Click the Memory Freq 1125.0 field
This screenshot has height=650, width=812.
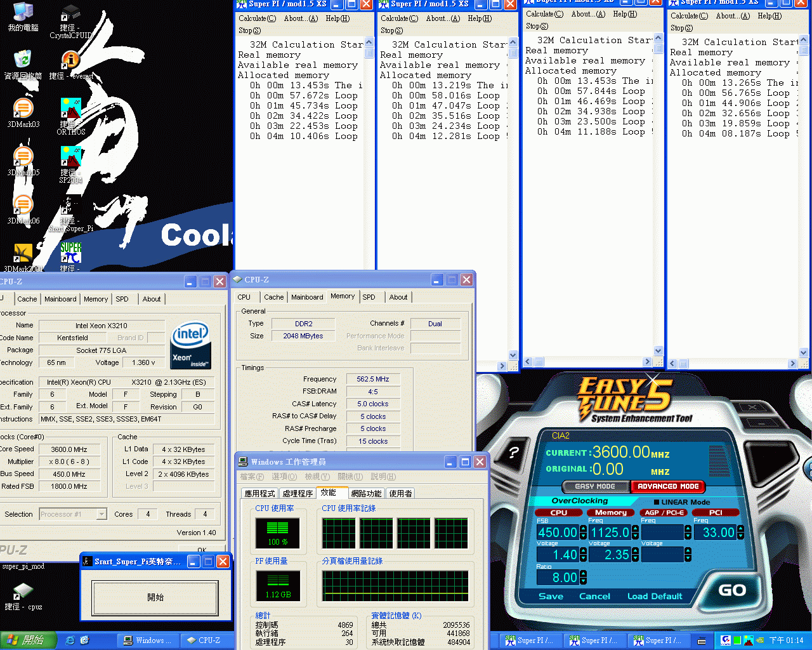tap(610, 533)
